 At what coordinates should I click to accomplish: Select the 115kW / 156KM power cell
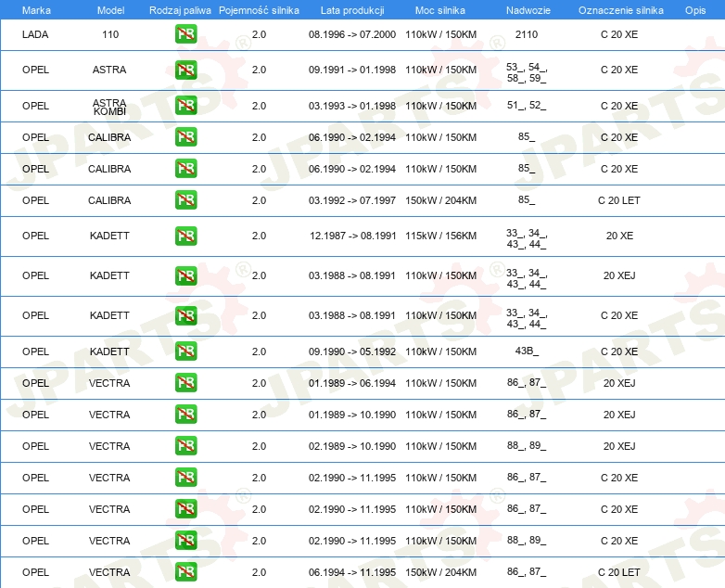pos(441,236)
